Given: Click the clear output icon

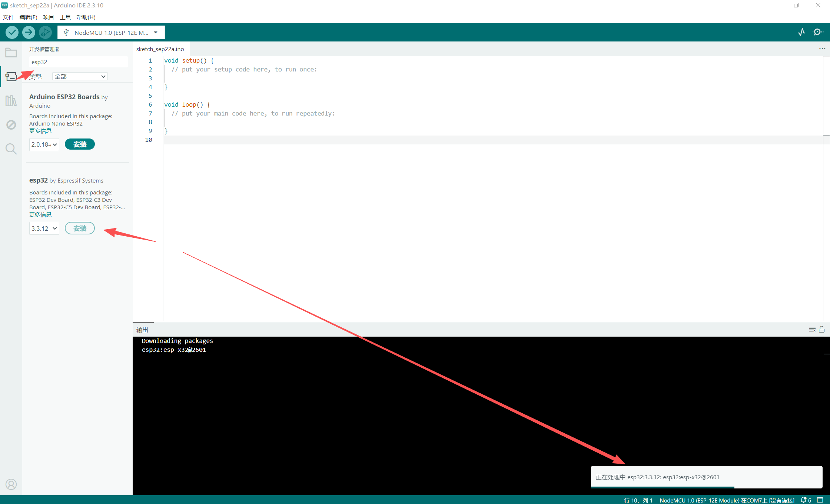Looking at the screenshot, I should pos(812,329).
